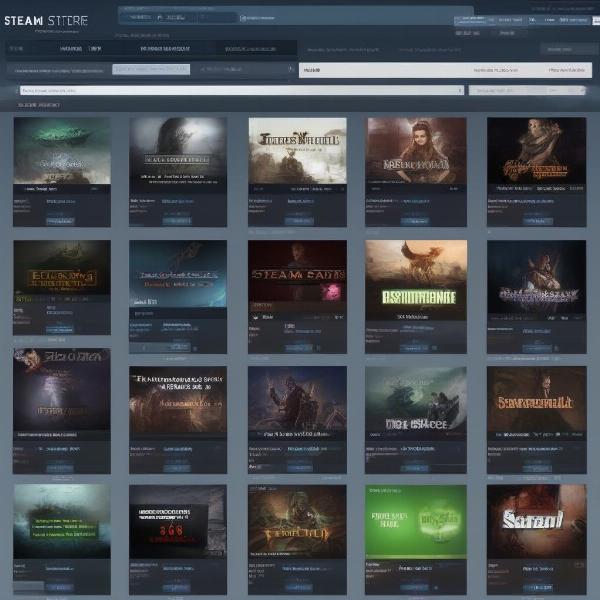Click the pink square icon on the STEAM FADES card

click(x=331, y=292)
